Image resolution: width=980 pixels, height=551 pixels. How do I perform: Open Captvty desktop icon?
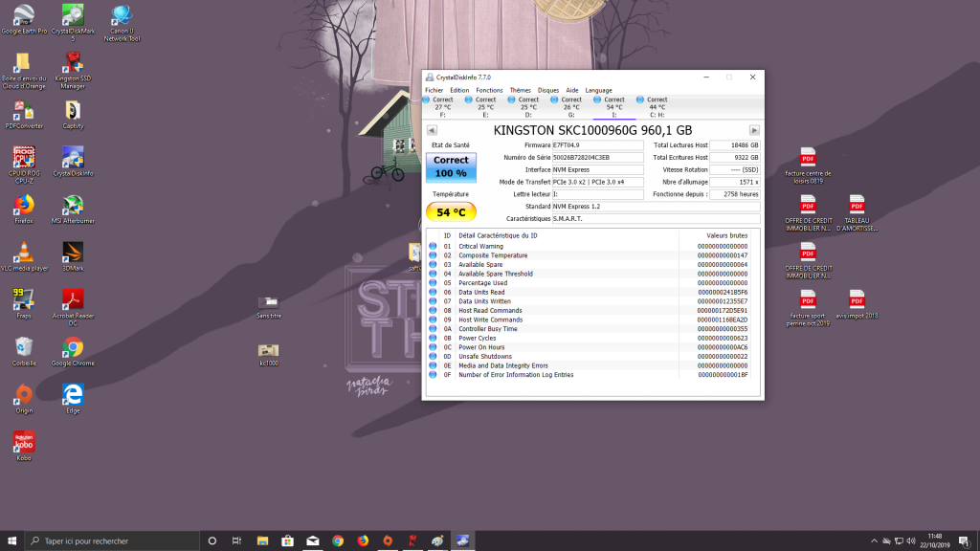pos(73,115)
